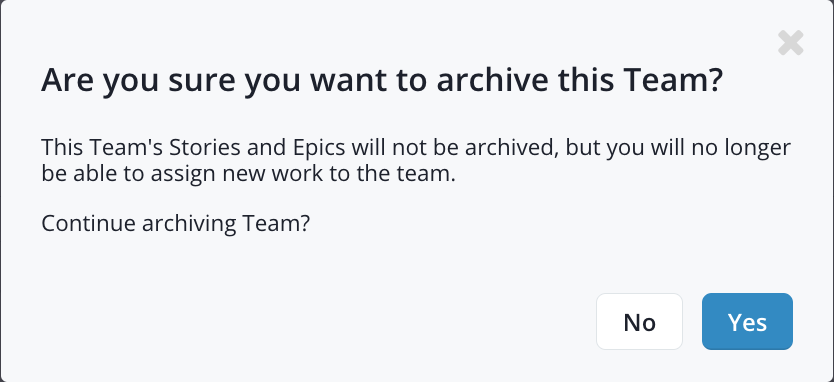Cancel archiving by clicking No
The width and height of the screenshot is (834, 382).
click(x=639, y=321)
